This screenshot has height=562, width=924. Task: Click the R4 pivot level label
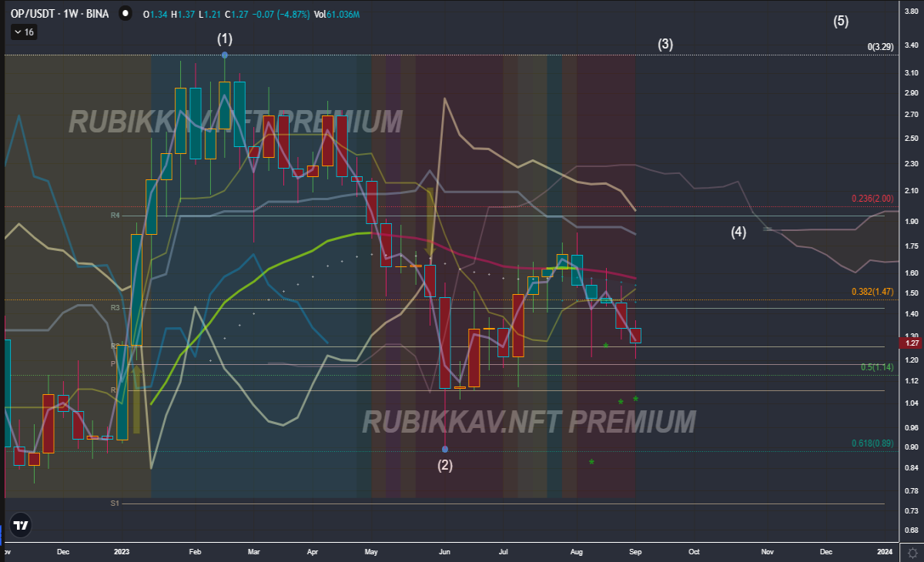[115, 216]
